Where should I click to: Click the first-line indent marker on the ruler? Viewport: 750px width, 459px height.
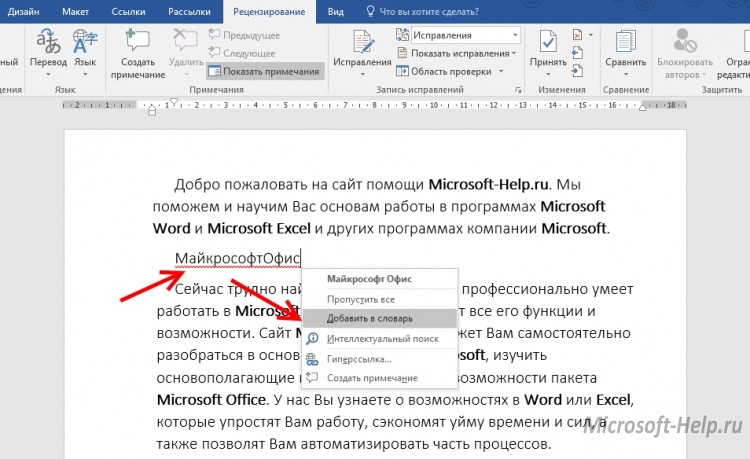coord(175,101)
